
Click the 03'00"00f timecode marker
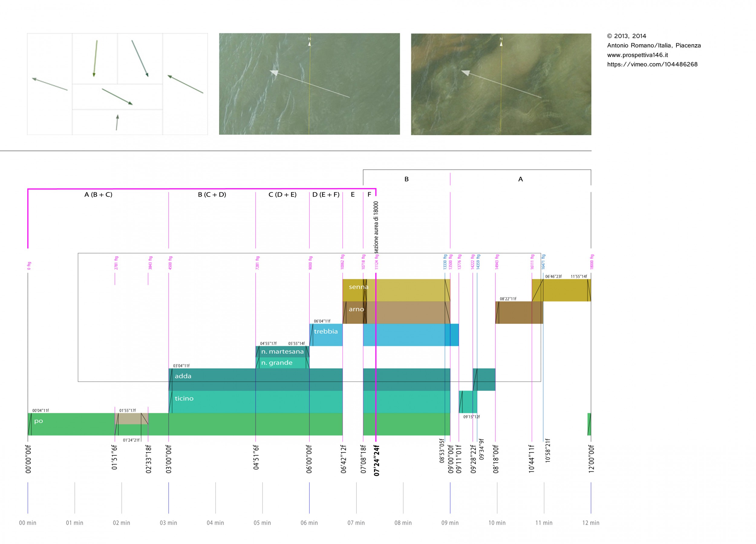169,459
